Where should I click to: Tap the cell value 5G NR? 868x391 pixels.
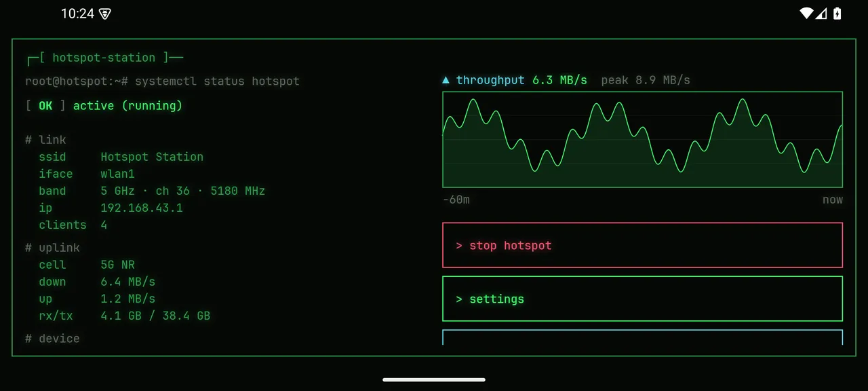[117, 265]
